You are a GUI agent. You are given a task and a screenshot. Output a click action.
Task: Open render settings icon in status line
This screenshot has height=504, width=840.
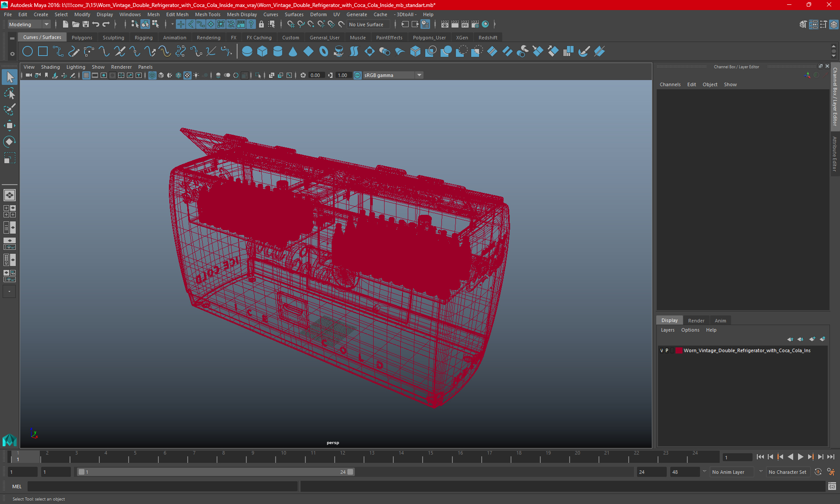click(x=475, y=24)
